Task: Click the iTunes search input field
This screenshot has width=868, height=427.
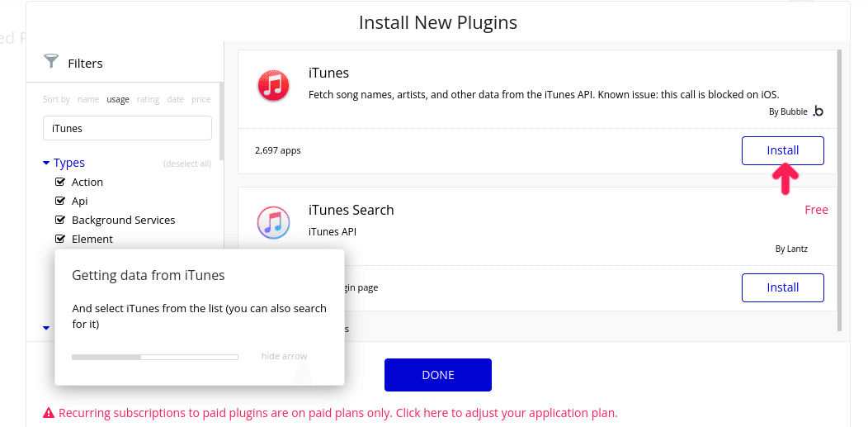Action: [127, 128]
